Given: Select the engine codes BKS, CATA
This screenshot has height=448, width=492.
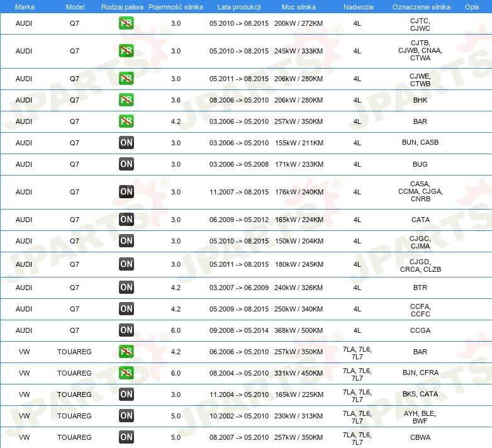Looking at the screenshot, I should point(420,394).
